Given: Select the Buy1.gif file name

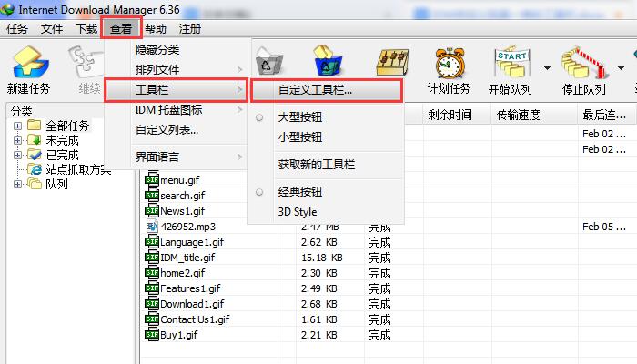Looking at the screenshot, I should (x=178, y=335).
